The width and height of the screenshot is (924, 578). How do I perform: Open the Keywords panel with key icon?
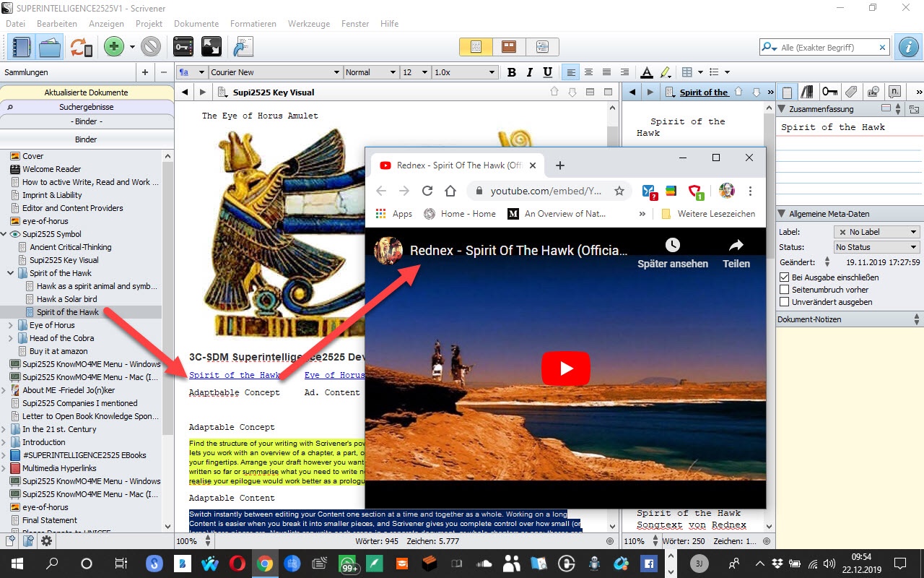click(183, 48)
